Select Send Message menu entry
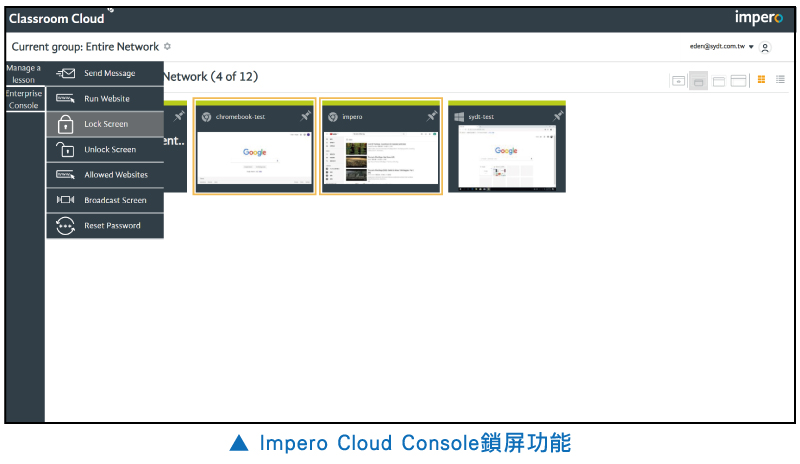 [109, 74]
